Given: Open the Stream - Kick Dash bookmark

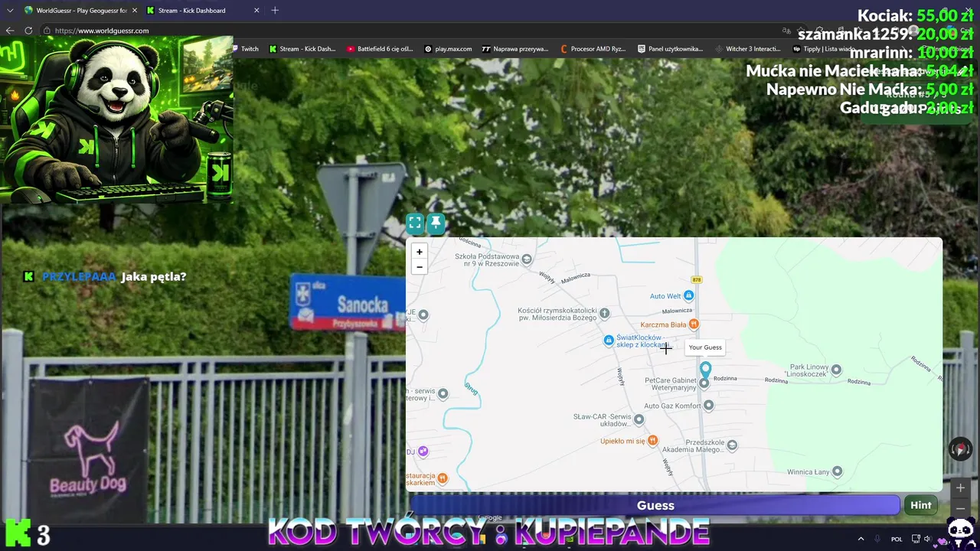Looking at the screenshot, I should click(x=302, y=49).
